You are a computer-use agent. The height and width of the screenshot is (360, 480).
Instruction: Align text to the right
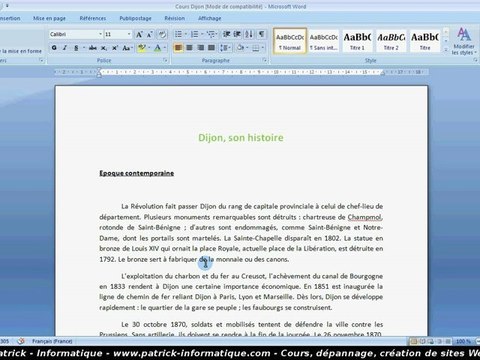[x=200, y=48]
